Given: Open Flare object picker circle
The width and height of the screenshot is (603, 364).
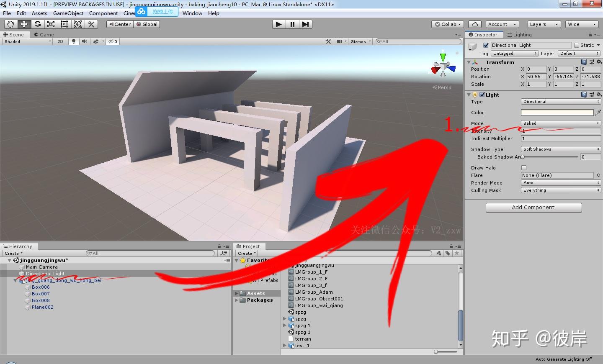Looking at the screenshot, I should click(598, 175).
